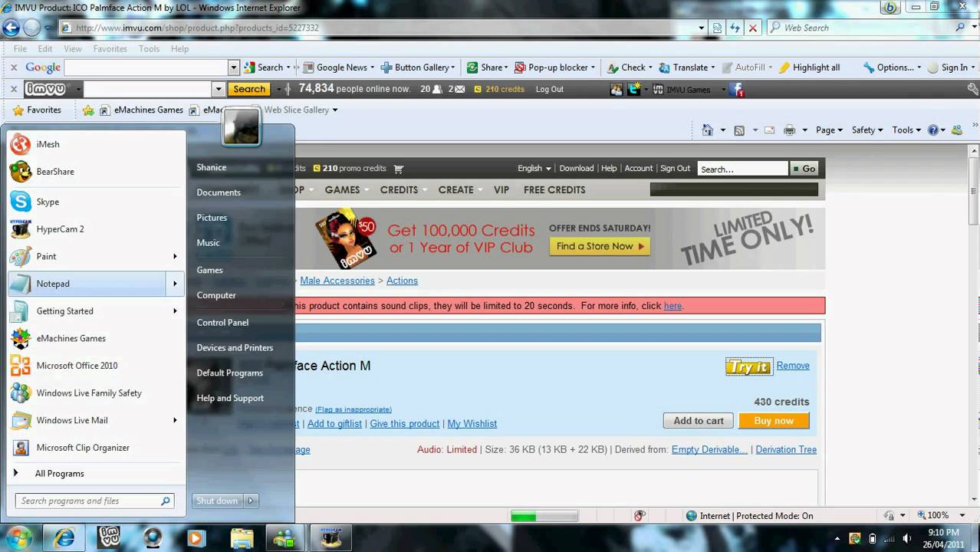This screenshot has height=552, width=980.
Task: Open the Tools menu in menu bar
Action: pyautogui.click(x=150, y=48)
